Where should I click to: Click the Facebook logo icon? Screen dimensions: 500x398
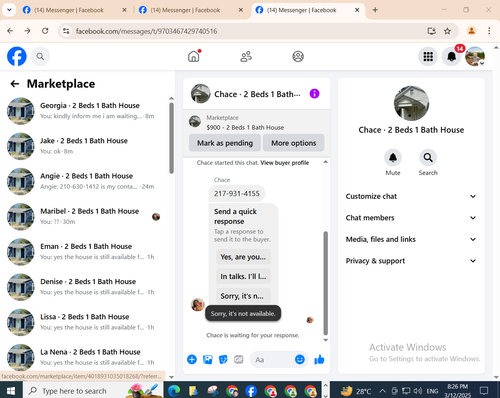pyautogui.click(x=17, y=56)
